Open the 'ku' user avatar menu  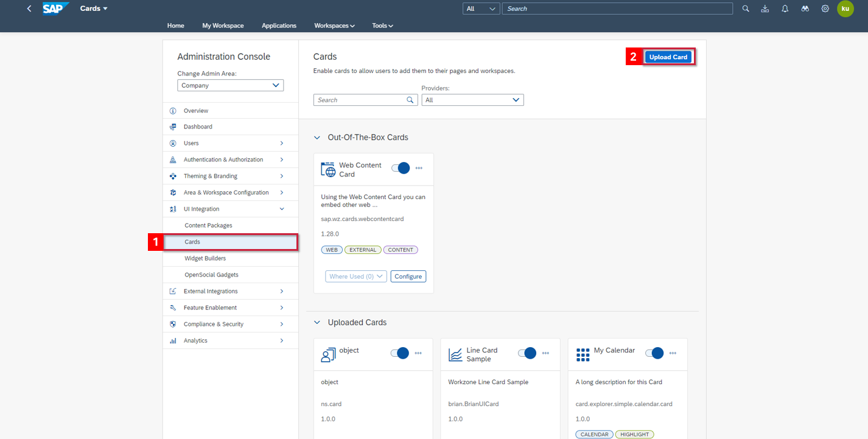(x=845, y=9)
